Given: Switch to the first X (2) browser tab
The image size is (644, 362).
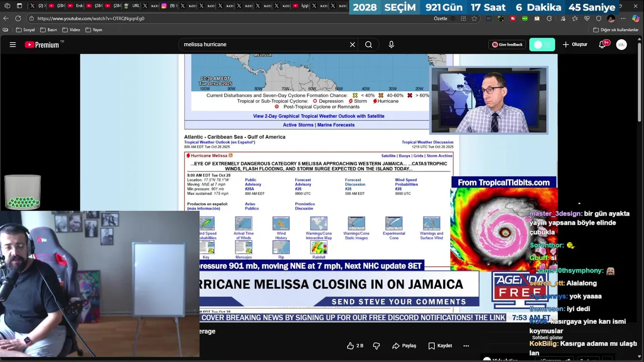Looking at the screenshot, I should pyautogui.click(x=37, y=6).
